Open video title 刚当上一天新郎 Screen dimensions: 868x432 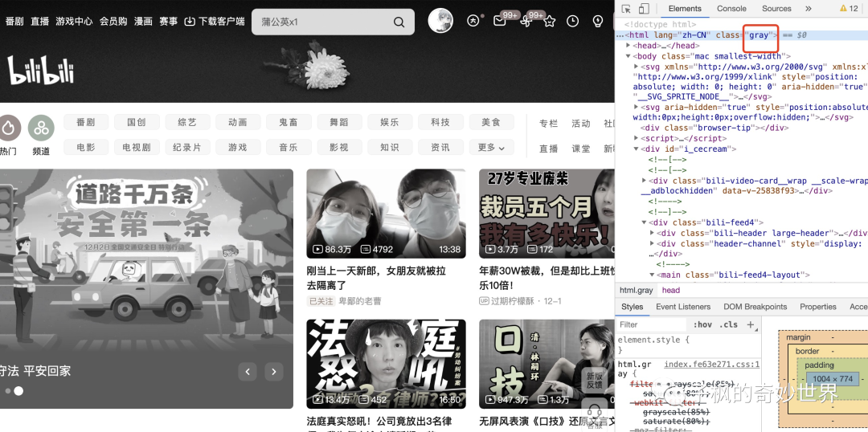point(376,278)
